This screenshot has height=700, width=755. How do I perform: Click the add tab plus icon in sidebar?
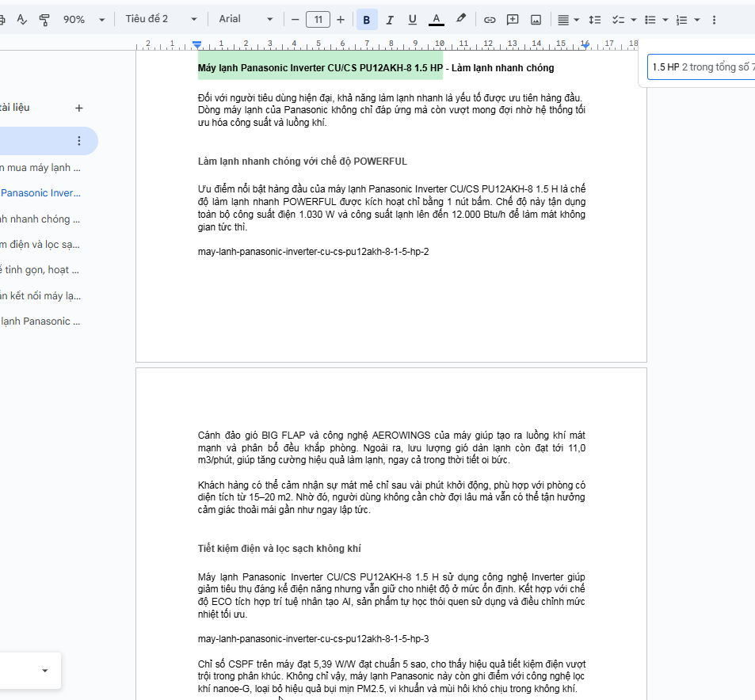(x=79, y=108)
